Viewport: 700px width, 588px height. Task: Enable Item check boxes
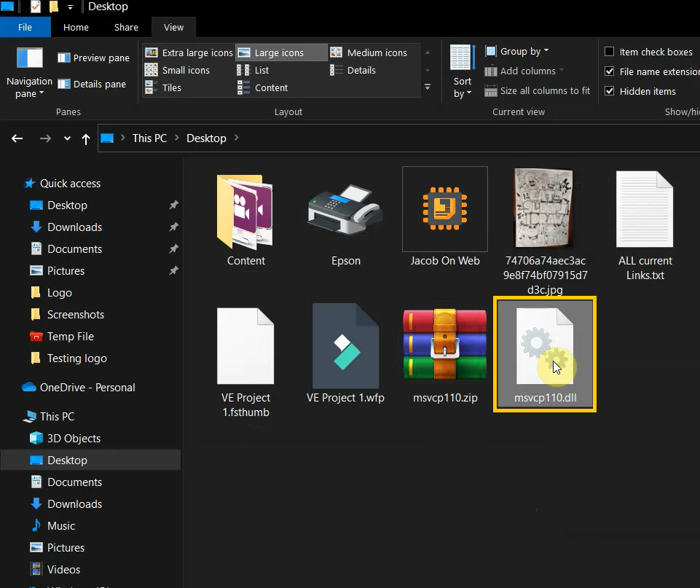610,51
